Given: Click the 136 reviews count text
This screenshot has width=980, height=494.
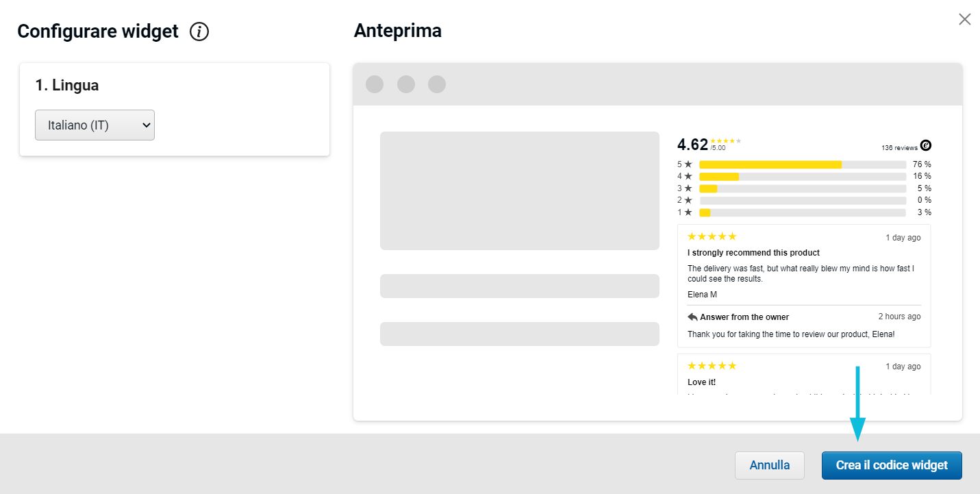Looking at the screenshot, I should [899, 148].
